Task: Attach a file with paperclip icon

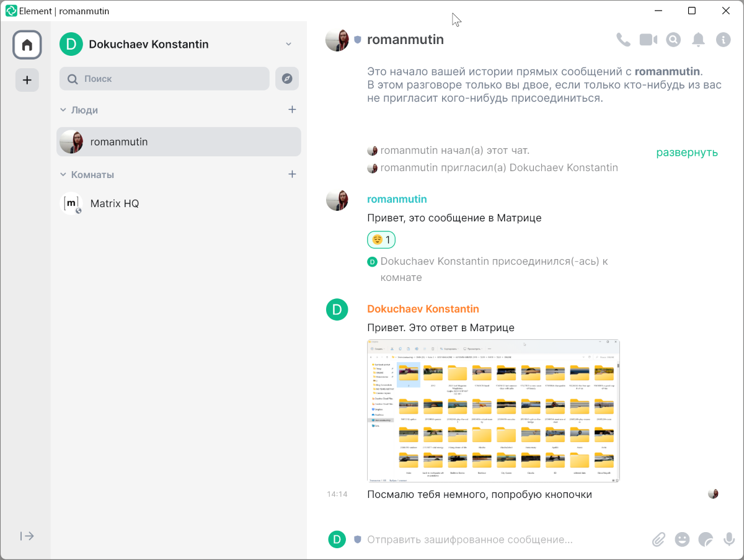Action: point(658,540)
